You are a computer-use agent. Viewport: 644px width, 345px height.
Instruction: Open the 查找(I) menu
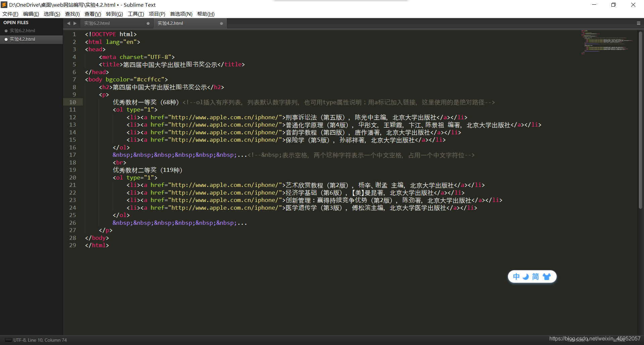tap(72, 14)
